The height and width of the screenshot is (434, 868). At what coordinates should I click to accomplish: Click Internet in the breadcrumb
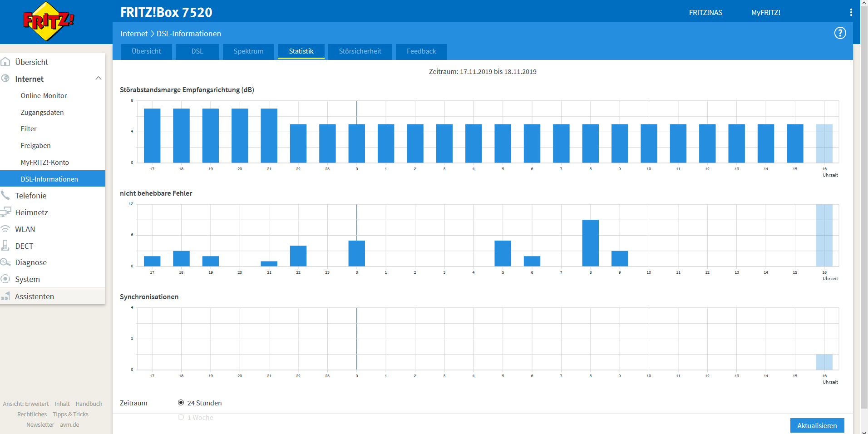tap(134, 34)
